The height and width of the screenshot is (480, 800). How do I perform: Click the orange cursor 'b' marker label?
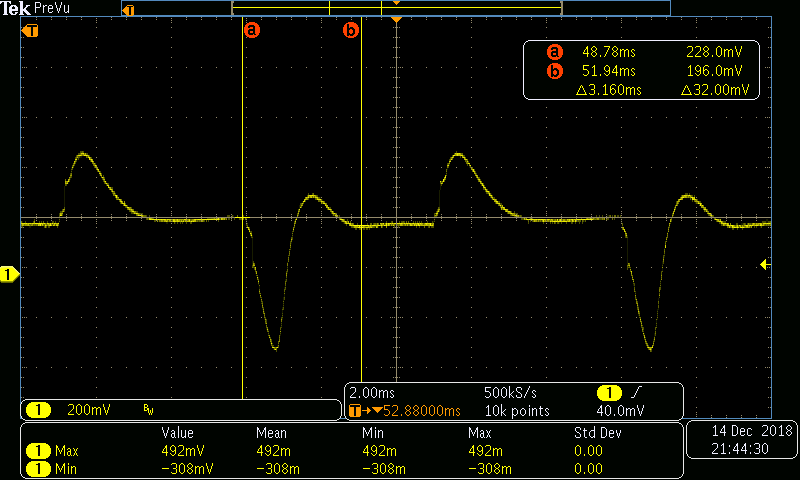tap(351, 31)
